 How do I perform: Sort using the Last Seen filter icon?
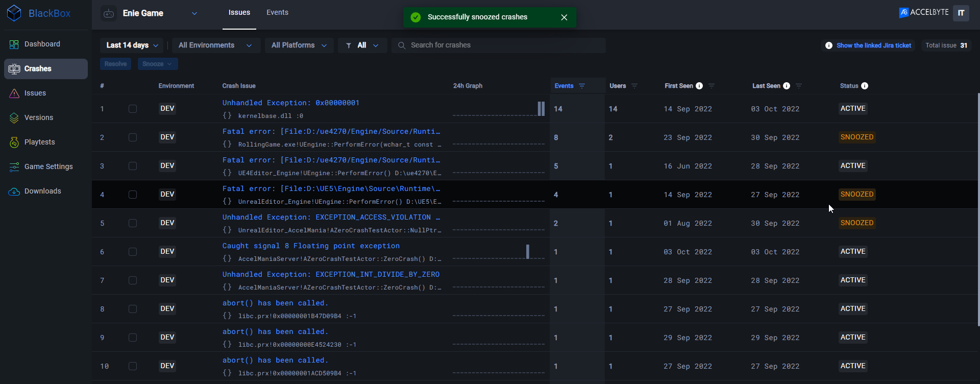[799, 86]
